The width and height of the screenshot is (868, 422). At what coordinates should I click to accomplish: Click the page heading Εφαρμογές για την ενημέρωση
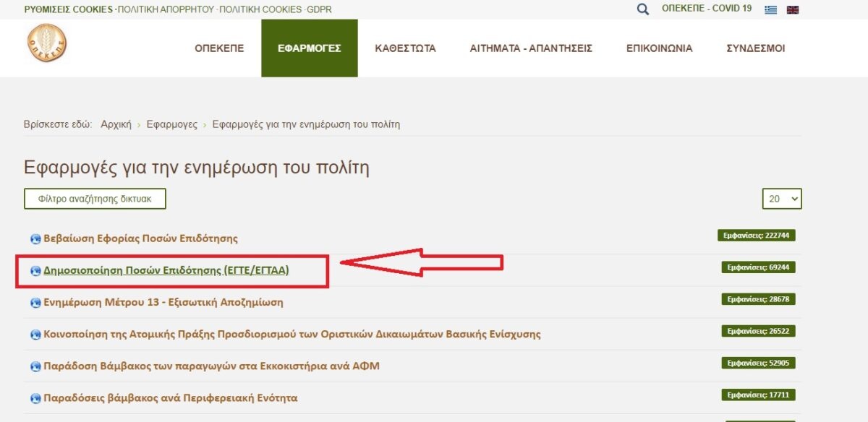point(197,168)
